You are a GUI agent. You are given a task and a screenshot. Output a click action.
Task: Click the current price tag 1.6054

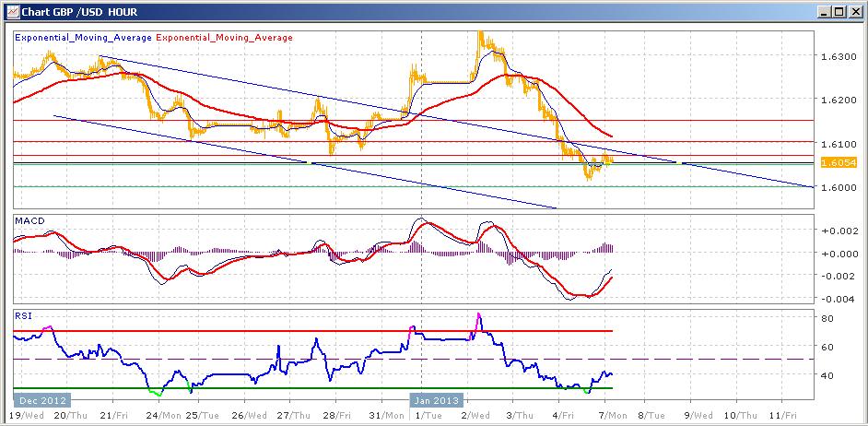pyautogui.click(x=839, y=162)
